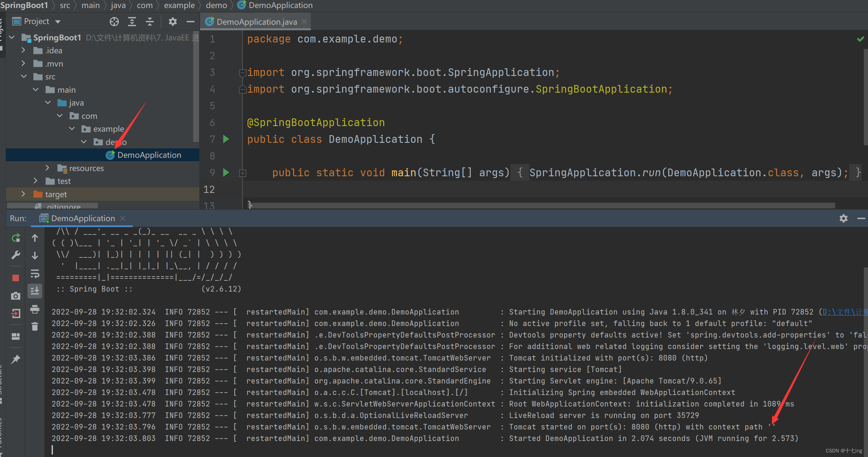Collapse the com package
The width and height of the screenshot is (868, 457).
(x=60, y=116)
